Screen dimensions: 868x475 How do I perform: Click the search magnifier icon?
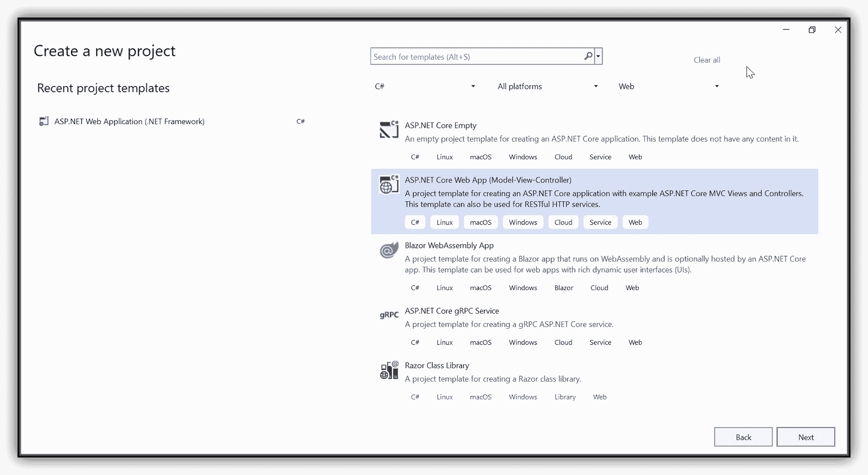point(588,56)
